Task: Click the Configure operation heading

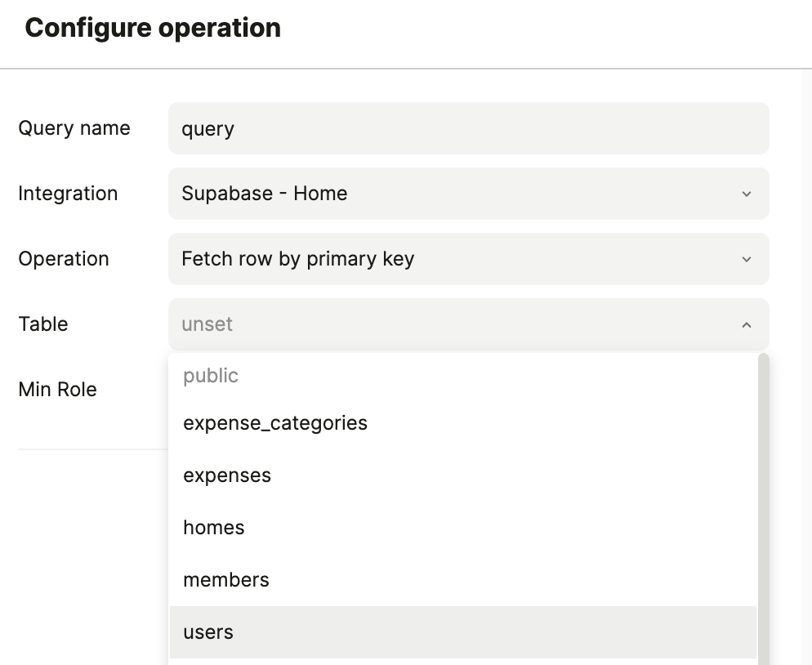Action: click(x=153, y=28)
